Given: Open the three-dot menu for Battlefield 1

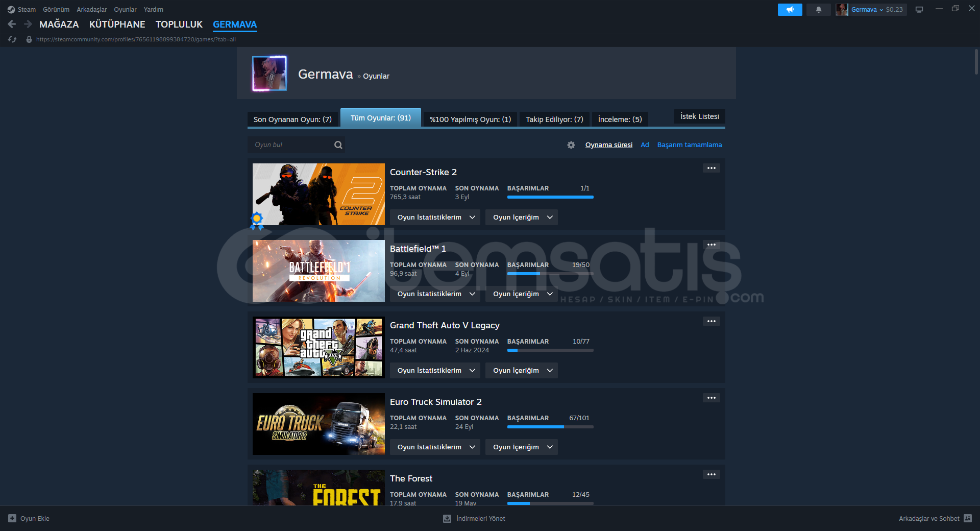Looking at the screenshot, I should coord(712,245).
